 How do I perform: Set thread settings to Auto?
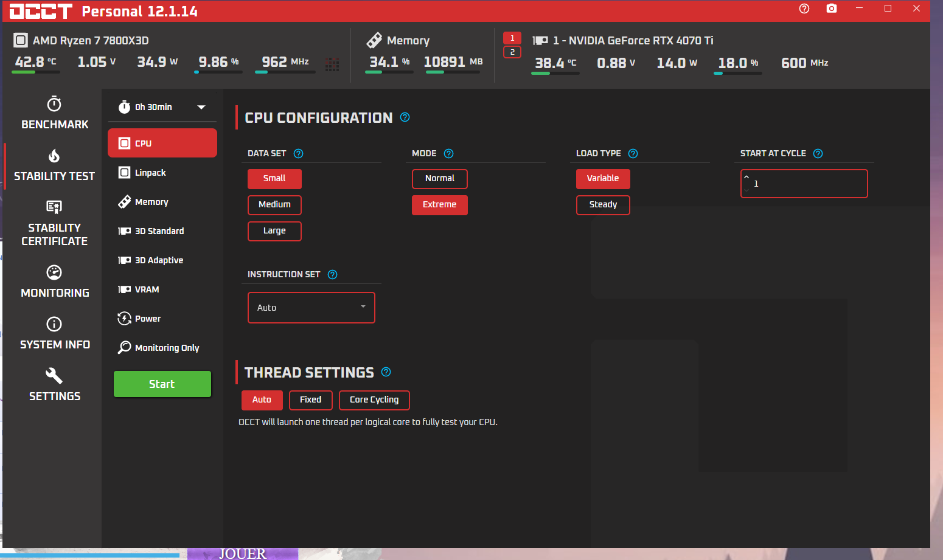coord(262,400)
